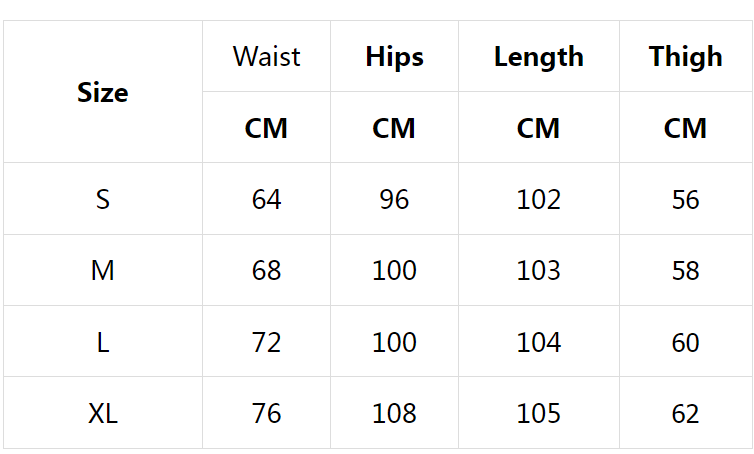Click the XL size row label

(x=103, y=414)
